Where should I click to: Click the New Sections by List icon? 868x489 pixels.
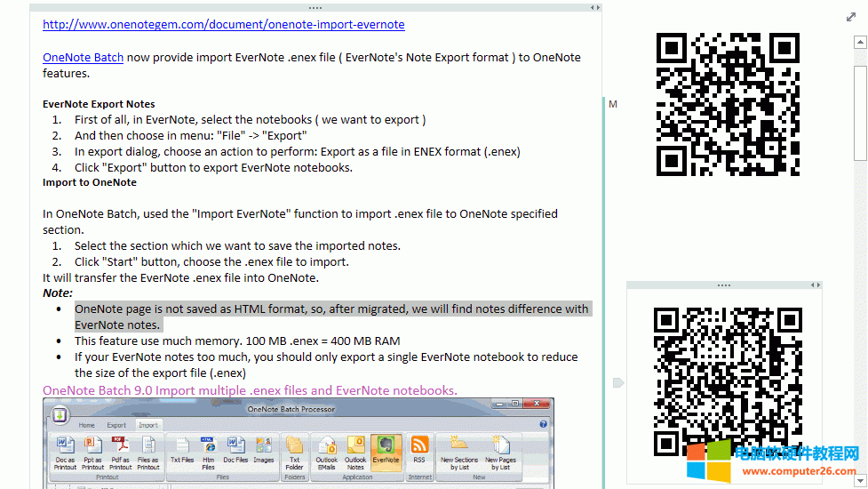point(459,453)
